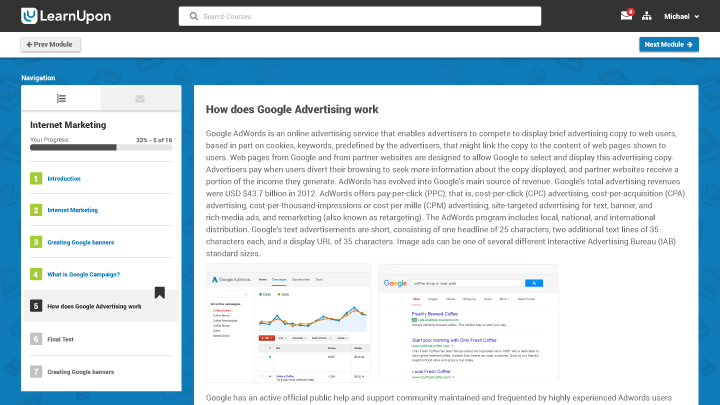720x405 pixels.
Task: Go to the Prev Module
Action: [51, 45]
